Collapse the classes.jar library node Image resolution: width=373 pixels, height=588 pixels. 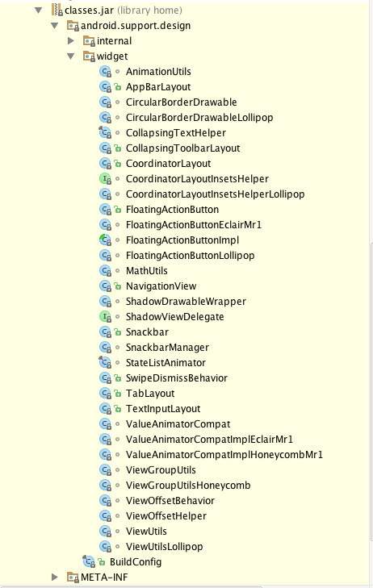38,10
